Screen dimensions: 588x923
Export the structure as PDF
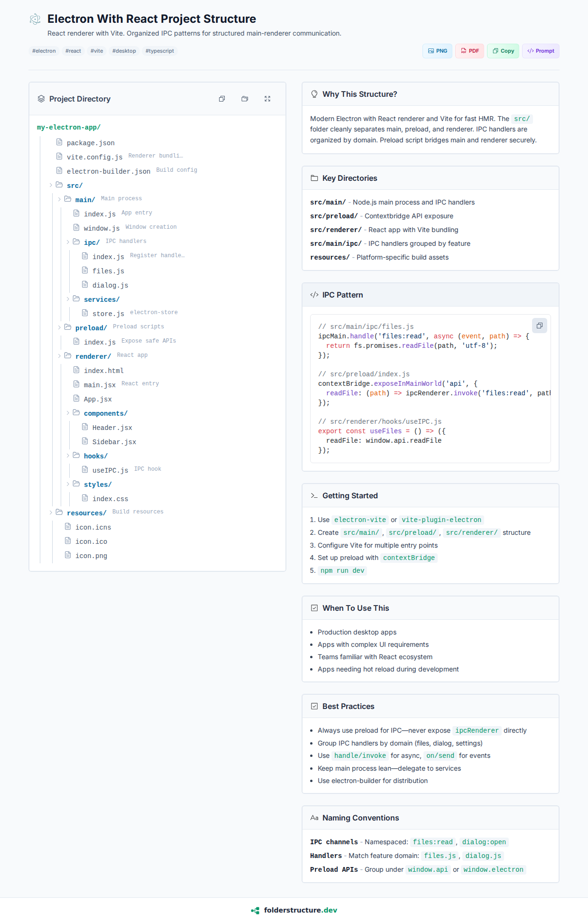click(469, 51)
